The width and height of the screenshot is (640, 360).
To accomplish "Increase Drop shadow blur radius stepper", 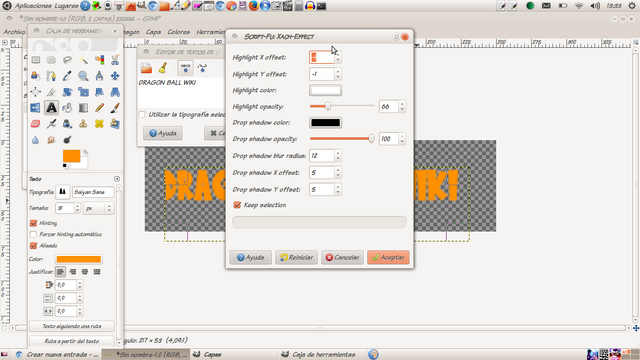I will 338,153.
